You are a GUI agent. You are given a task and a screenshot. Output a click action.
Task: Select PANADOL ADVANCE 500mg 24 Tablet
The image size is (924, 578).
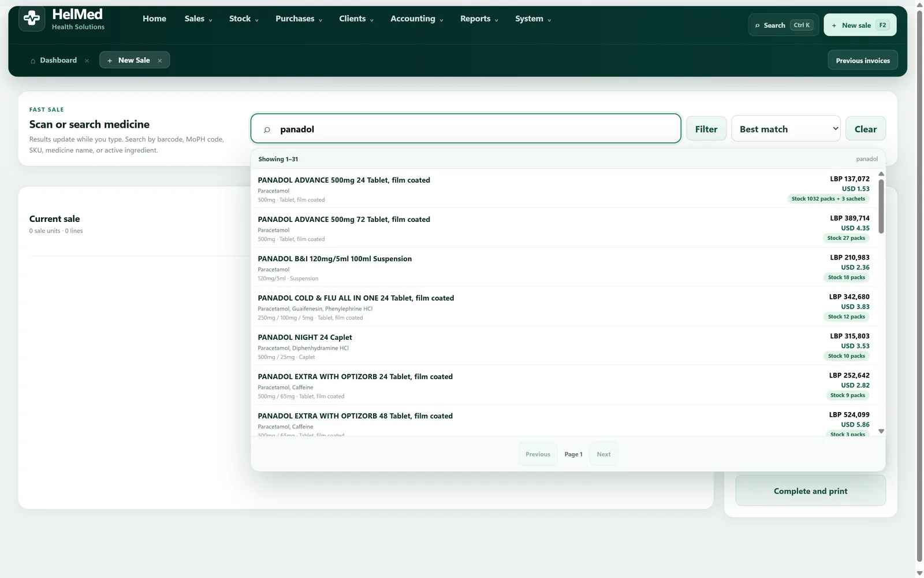(564, 188)
